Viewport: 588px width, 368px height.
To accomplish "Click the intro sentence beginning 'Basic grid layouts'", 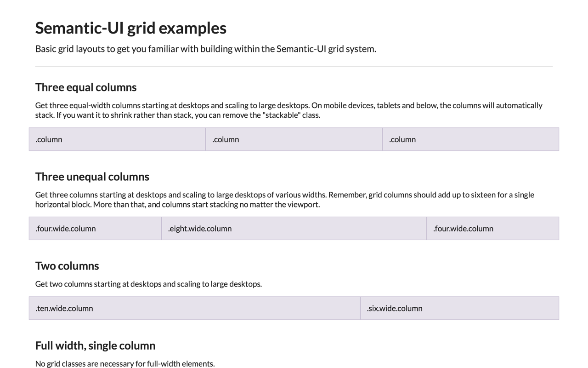I will click(206, 49).
